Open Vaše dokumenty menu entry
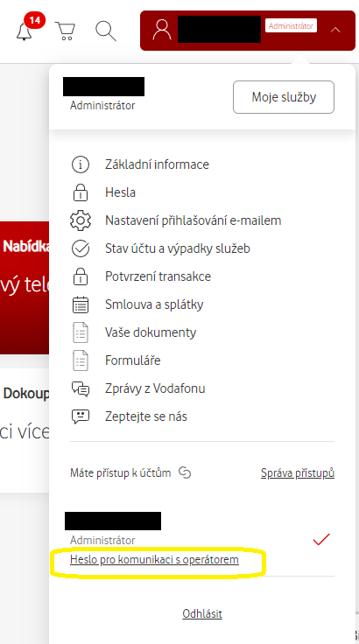This screenshot has height=644, width=359. coord(151,332)
